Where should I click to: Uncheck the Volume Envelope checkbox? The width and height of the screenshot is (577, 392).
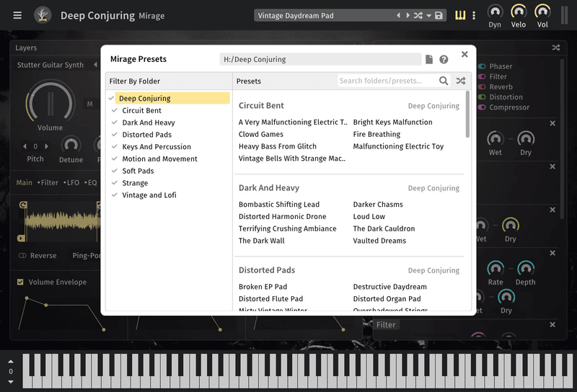click(x=20, y=282)
